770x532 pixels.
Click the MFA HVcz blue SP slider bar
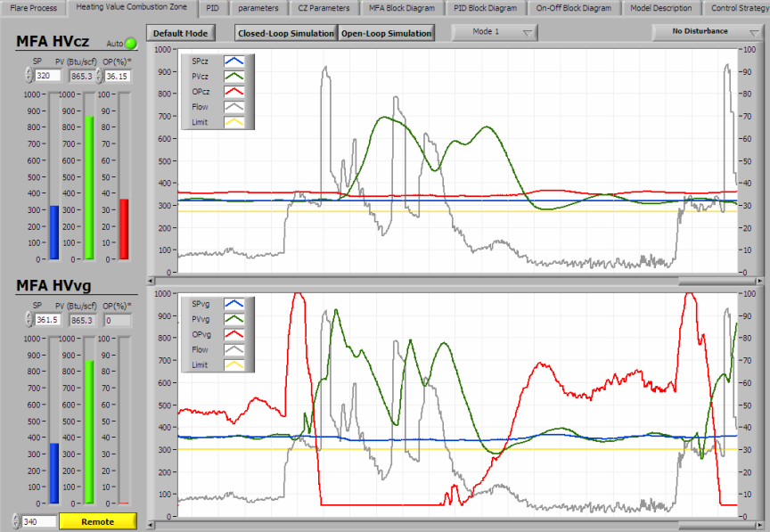[x=53, y=232]
